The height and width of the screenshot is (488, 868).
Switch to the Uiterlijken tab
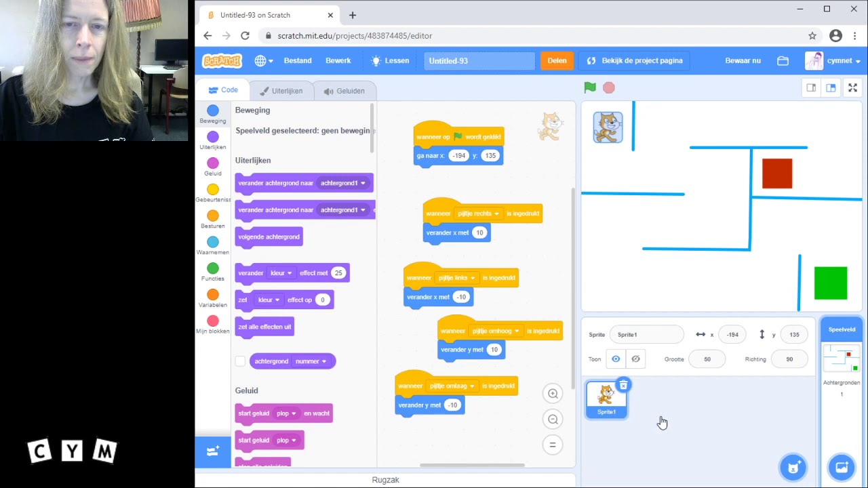pos(281,91)
